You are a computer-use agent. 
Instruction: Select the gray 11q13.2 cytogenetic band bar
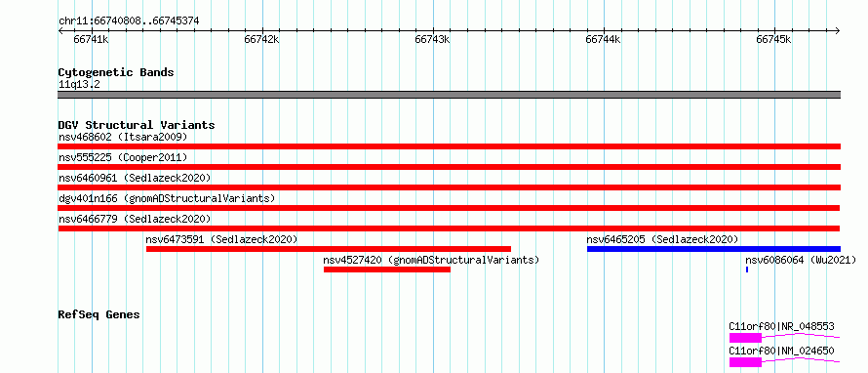(449, 95)
